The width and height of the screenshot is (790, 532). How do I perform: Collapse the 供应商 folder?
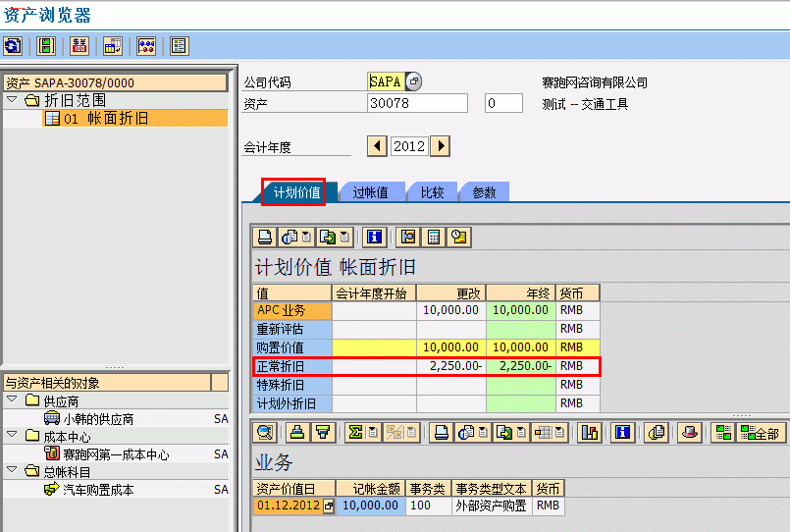point(12,400)
